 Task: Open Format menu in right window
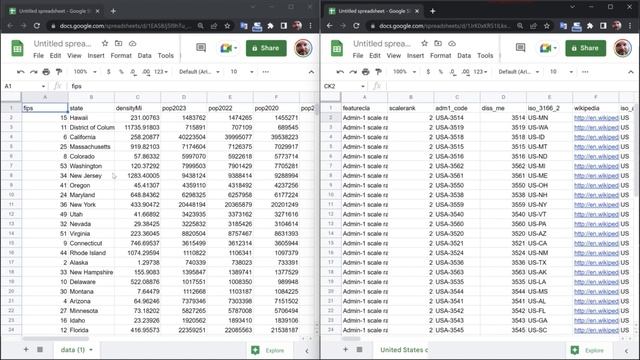point(440,56)
